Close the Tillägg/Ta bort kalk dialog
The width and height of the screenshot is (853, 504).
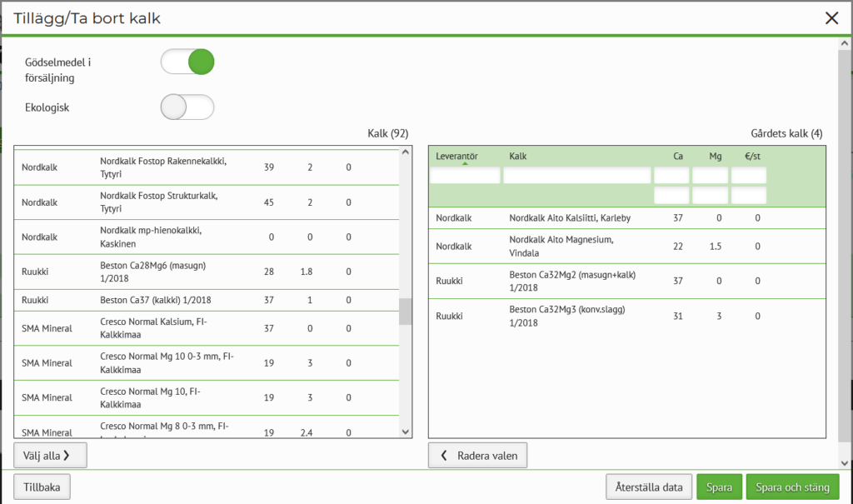(831, 18)
